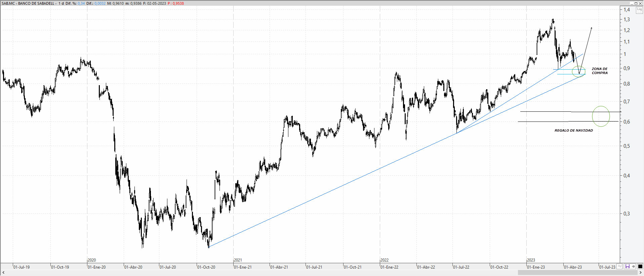Click the 2020 year marker
This screenshot has height=276, width=644.
[92, 260]
